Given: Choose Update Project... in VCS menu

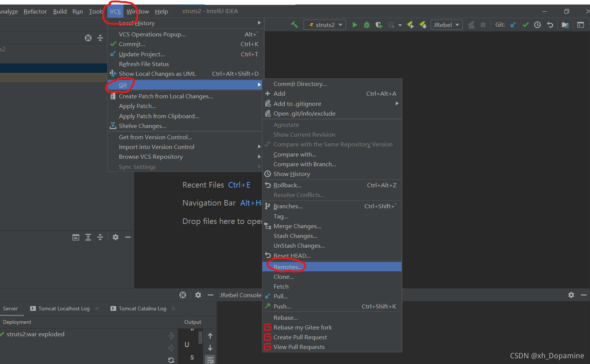Looking at the screenshot, I should (x=185, y=54).
